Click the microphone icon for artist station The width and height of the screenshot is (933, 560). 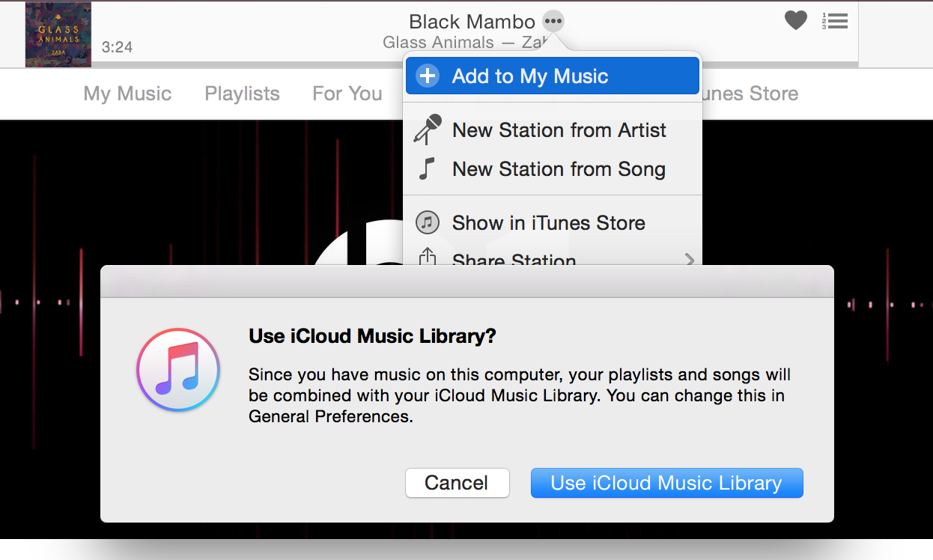[428, 130]
